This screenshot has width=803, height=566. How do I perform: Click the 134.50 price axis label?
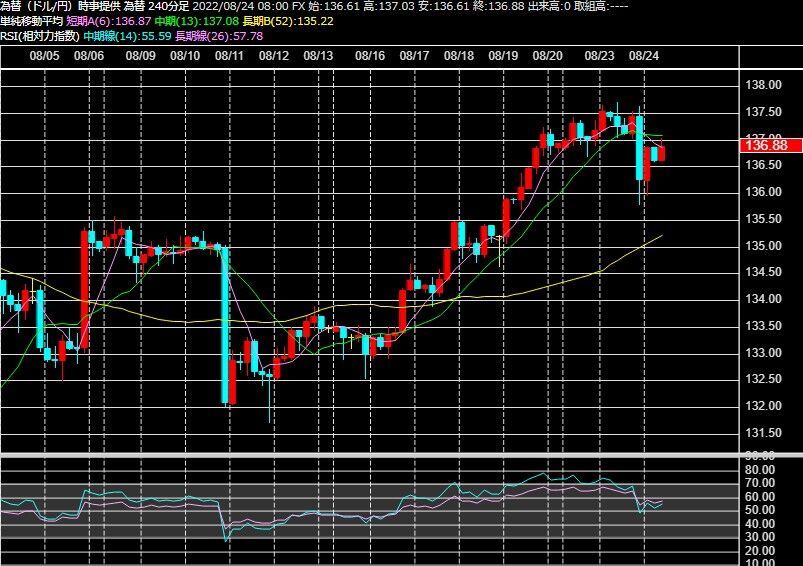(x=764, y=272)
